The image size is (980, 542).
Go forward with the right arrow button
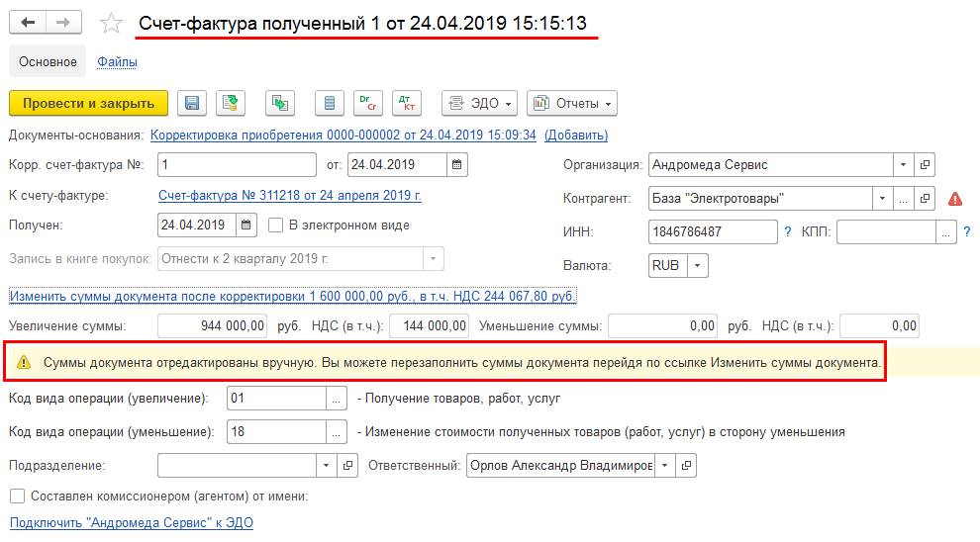(x=63, y=23)
